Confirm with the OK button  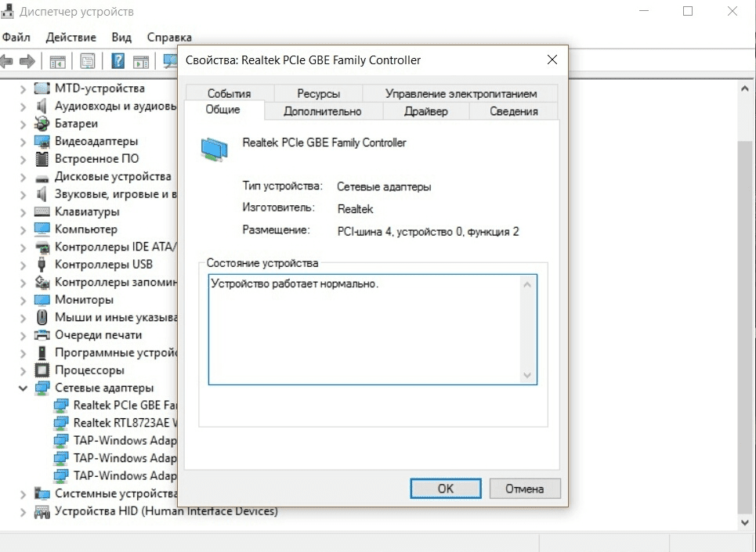coord(446,489)
